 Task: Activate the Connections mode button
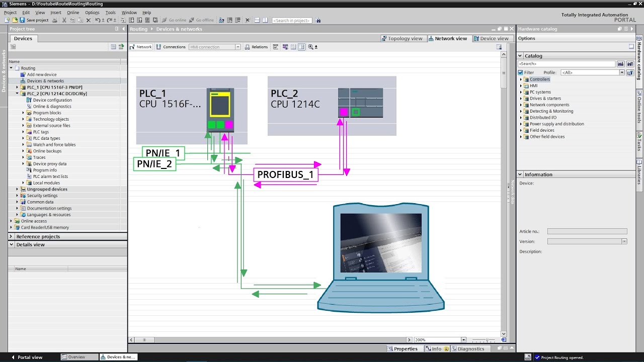[x=171, y=47]
